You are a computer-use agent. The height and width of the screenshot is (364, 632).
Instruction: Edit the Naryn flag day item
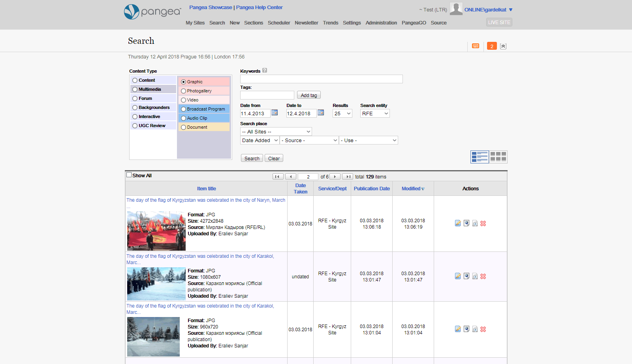click(458, 223)
